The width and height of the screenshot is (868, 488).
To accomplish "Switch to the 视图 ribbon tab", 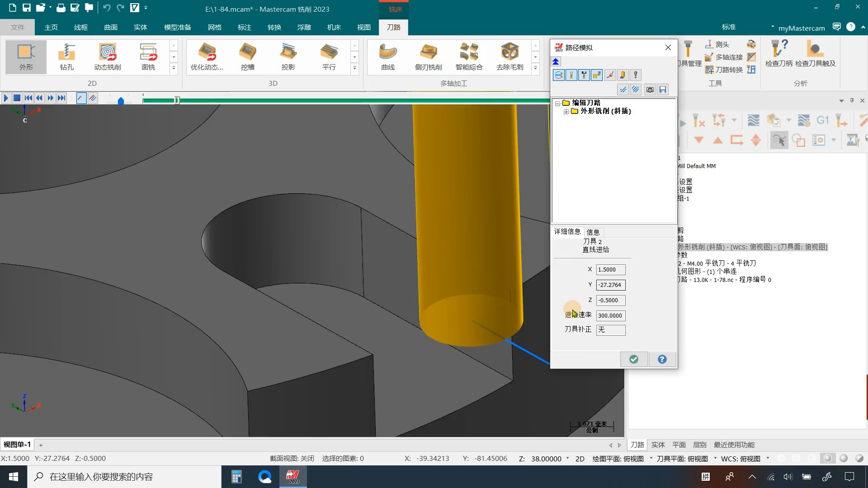I will click(364, 27).
